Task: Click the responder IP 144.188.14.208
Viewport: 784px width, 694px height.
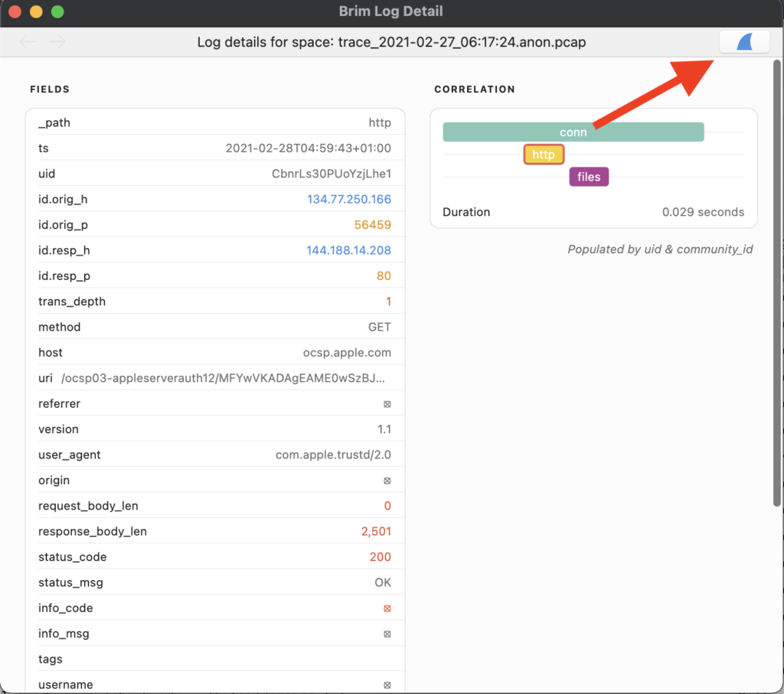Action: point(348,251)
